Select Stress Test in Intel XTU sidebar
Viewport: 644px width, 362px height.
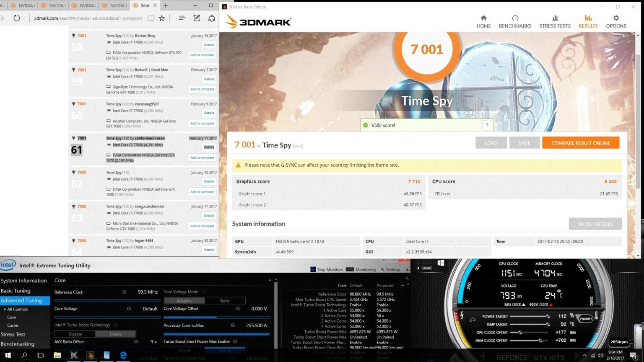click(x=13, y=334)
